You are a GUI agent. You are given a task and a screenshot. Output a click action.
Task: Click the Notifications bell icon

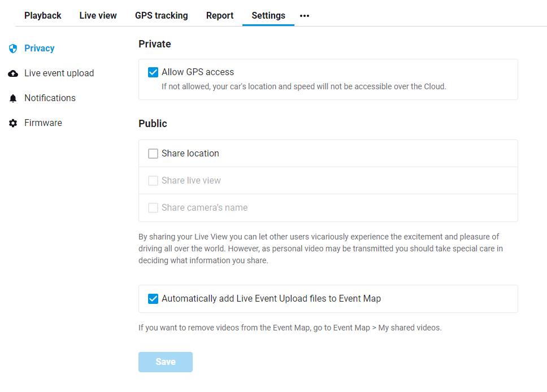pos(13,98)
